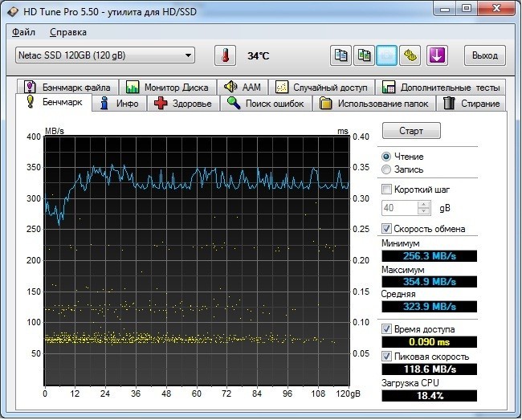Click the average 323.9 MB/s value
The width and height of the screenshot is (522, 420).
pyautogui.click(x=429, y=307)
